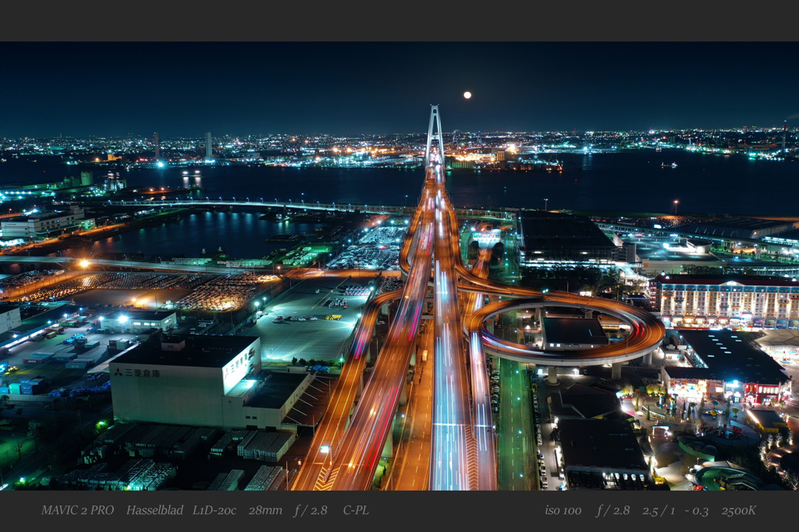Select the 2500K white balance text
The width and height of the screenshot is (799, 532).
[x=738, y=510]
